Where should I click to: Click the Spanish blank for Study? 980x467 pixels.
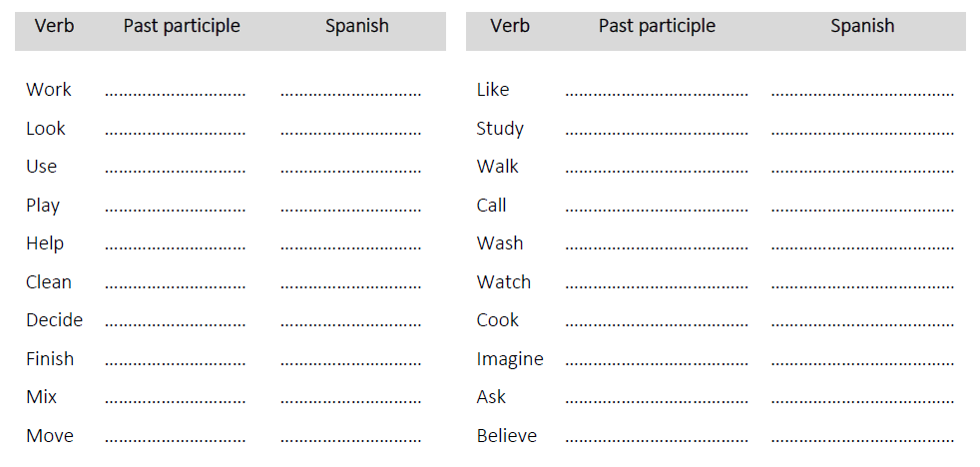[x=862, y=131]
